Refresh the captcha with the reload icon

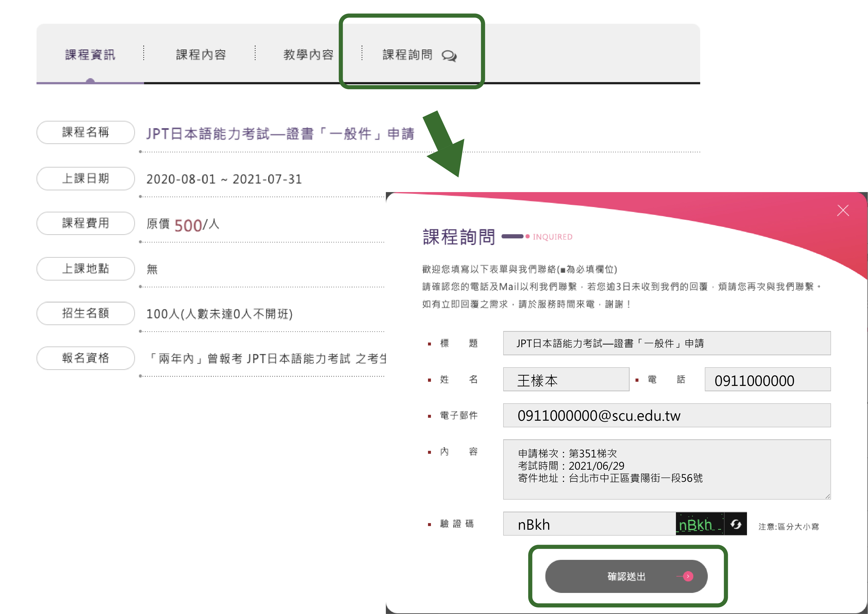pyautogui.click(x=736, y=524)
